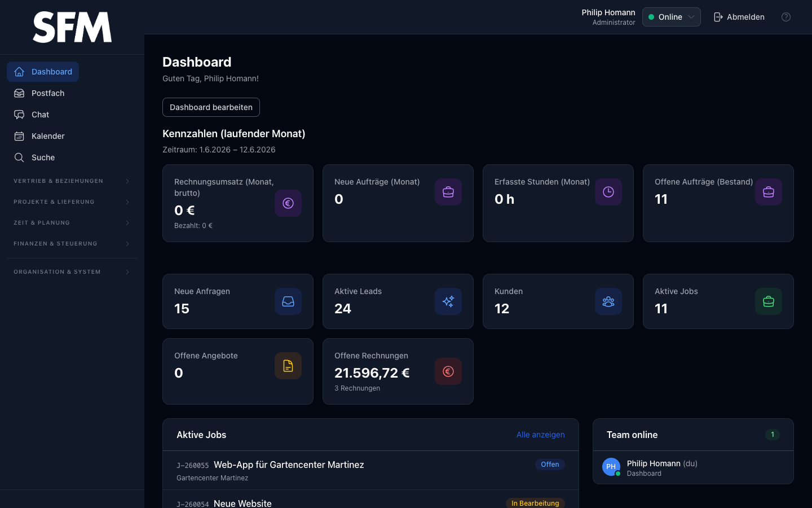Open Kalender menu item

(39, 136)
